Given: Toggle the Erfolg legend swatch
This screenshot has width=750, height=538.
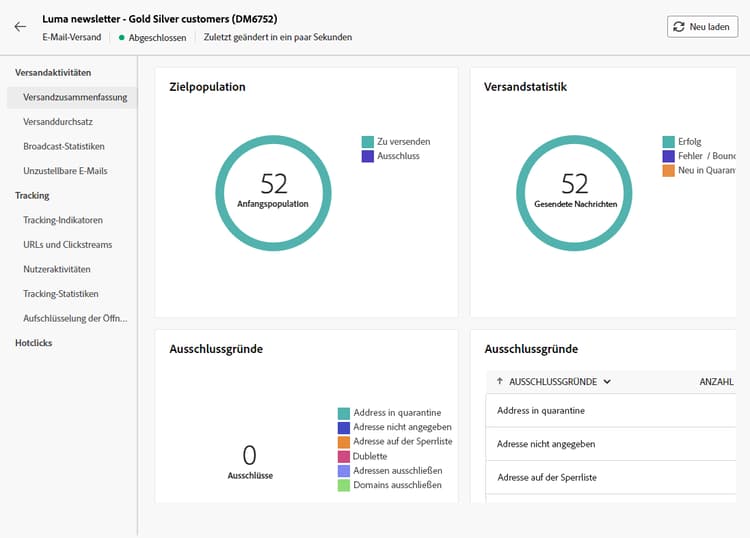Looking at the screenshot, I should [x=668, y=142].
